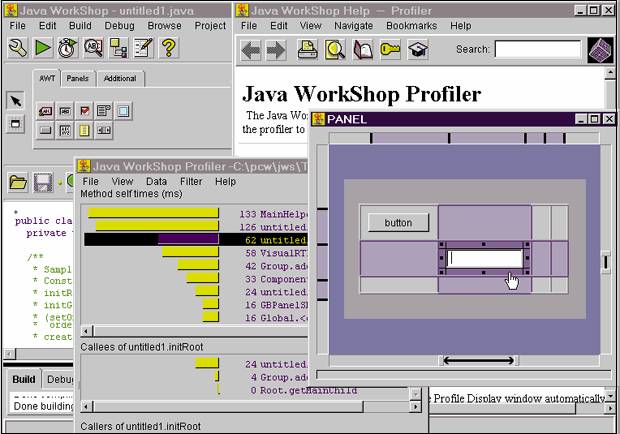Switch to the Additional palette tab
Screen dimensions: 620x434
pyautogui.click(x=120, y=79)
